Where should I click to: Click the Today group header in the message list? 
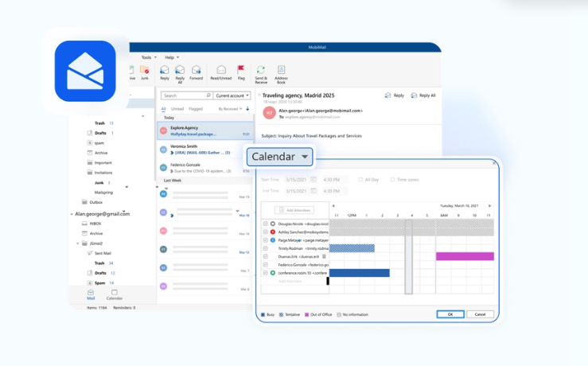coord(205,118)
